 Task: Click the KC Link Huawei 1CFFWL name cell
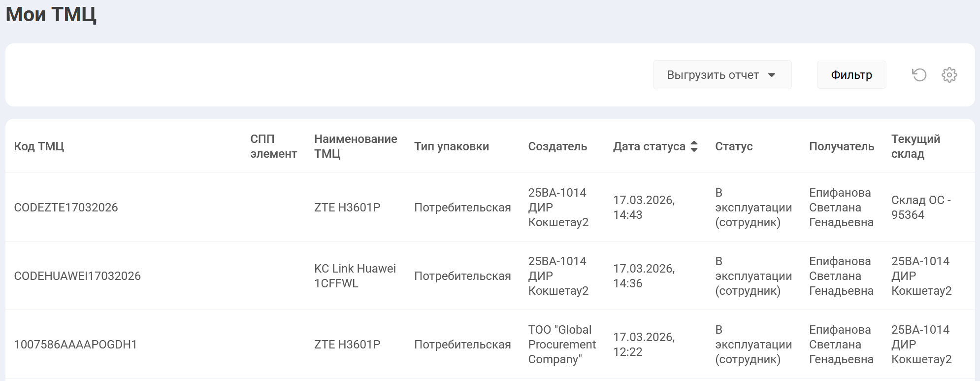click(355, 276)
